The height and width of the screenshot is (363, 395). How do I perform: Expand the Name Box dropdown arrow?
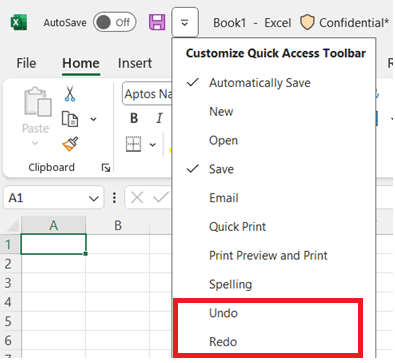[x=94, y=199]
